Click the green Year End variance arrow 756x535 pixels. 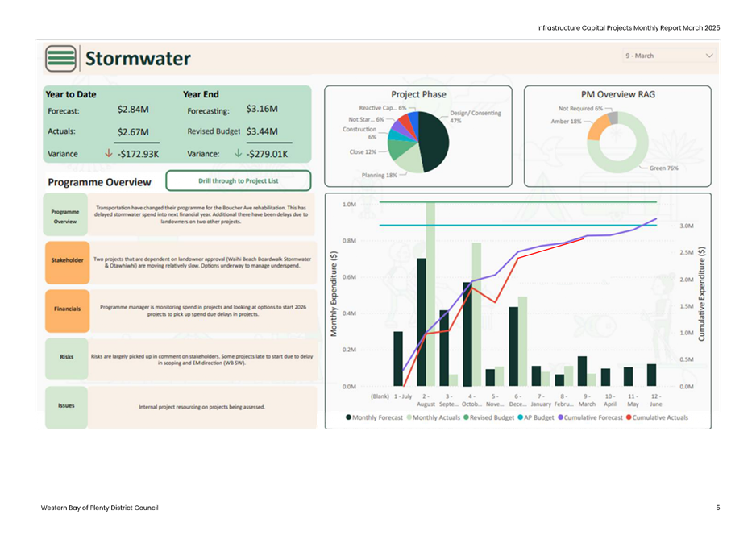(238, 153)
